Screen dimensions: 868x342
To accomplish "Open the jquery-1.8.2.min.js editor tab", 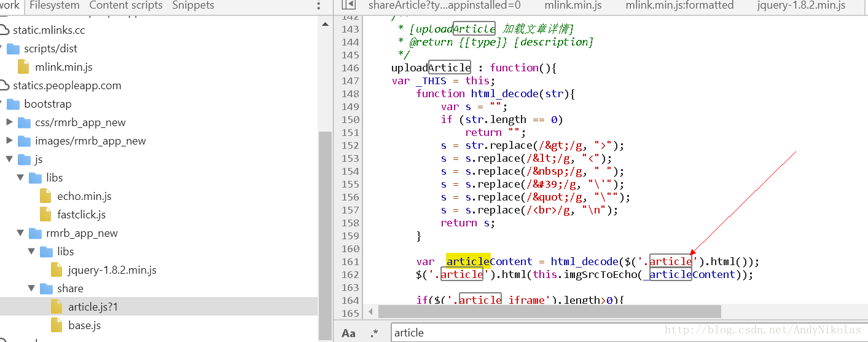I will (x=801, y=6).
